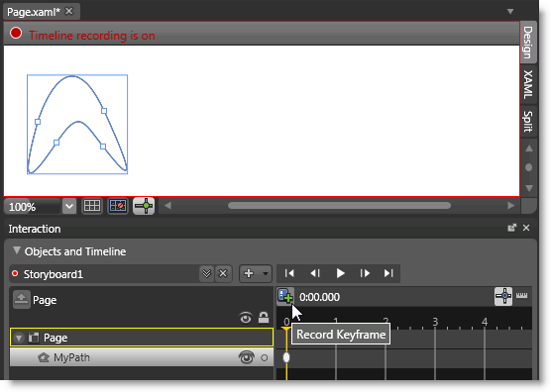Float the Interaction panel
Viewport: 551px width, 392px height.
512,228
